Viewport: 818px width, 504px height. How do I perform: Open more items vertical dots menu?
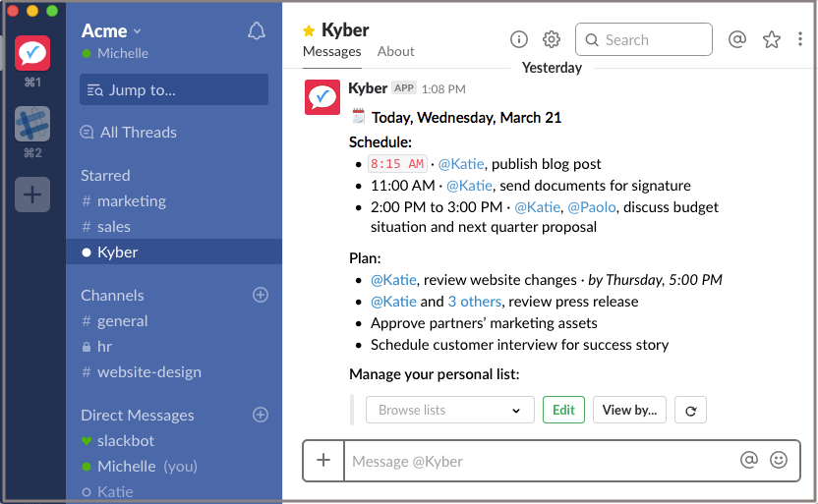pos(799,39)
